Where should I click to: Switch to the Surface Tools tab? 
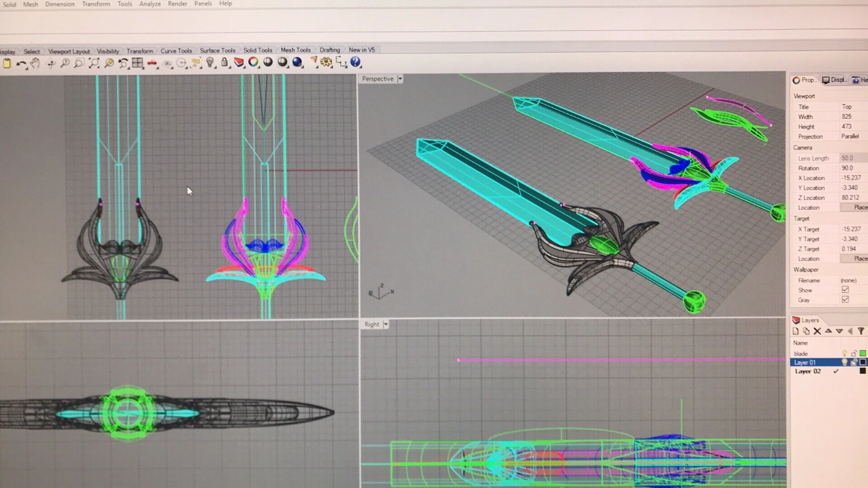[x=217, y=51]
